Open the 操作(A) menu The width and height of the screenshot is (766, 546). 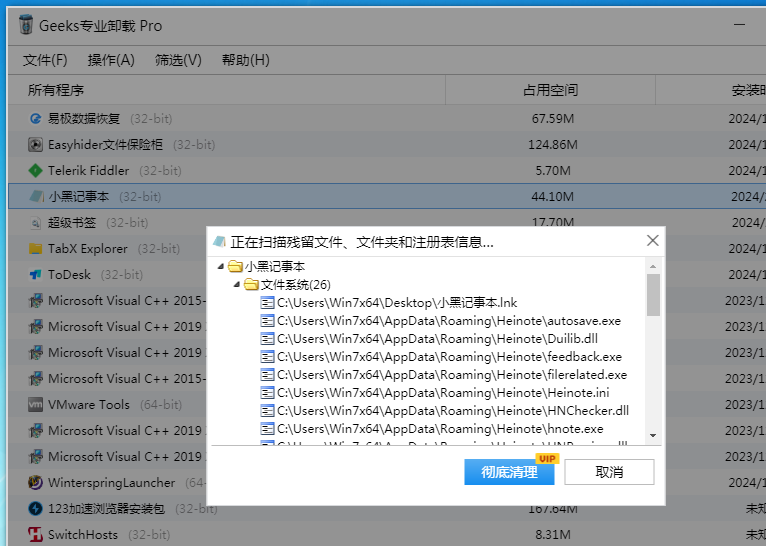click(x=111, y=60)
